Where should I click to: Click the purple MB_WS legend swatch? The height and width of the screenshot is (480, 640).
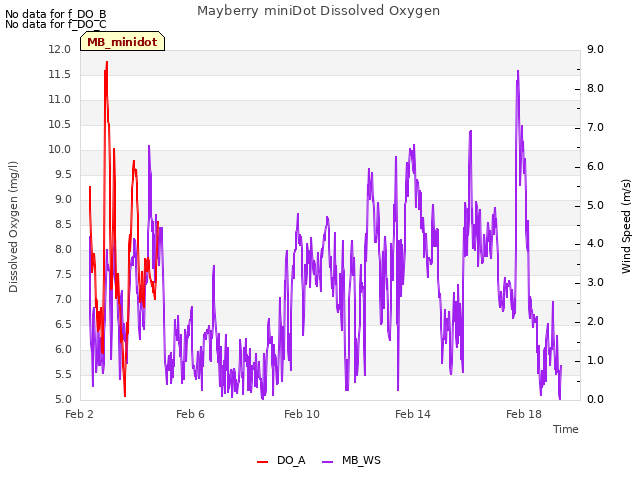pos(328,462)
